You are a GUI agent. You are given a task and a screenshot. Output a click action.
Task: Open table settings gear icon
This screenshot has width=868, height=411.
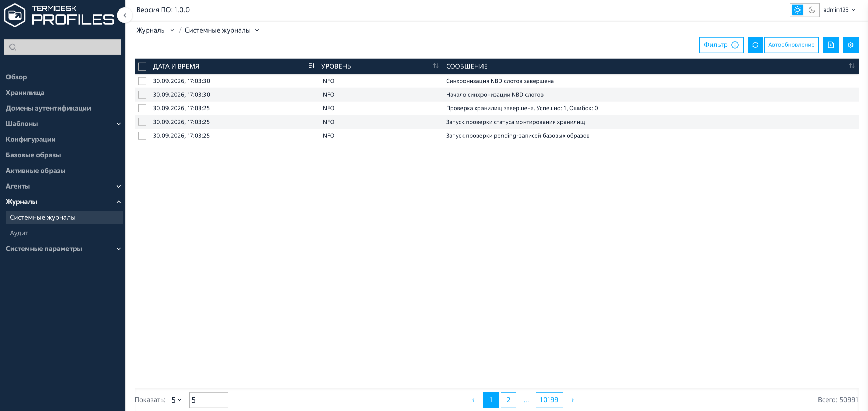(850, 45)
